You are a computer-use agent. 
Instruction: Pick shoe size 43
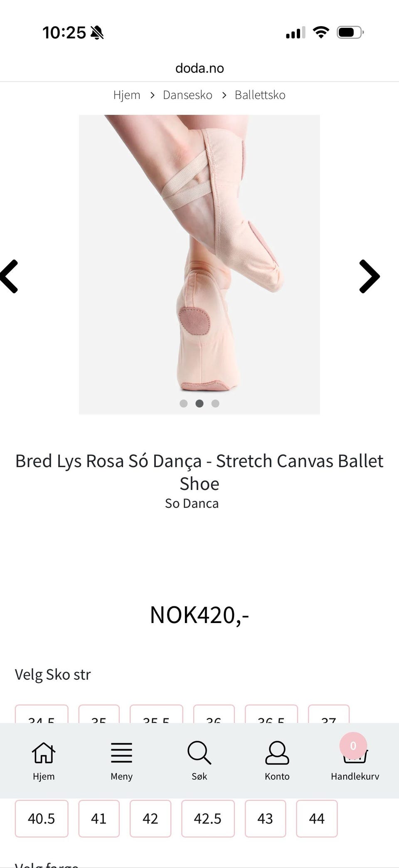(265, 819)
